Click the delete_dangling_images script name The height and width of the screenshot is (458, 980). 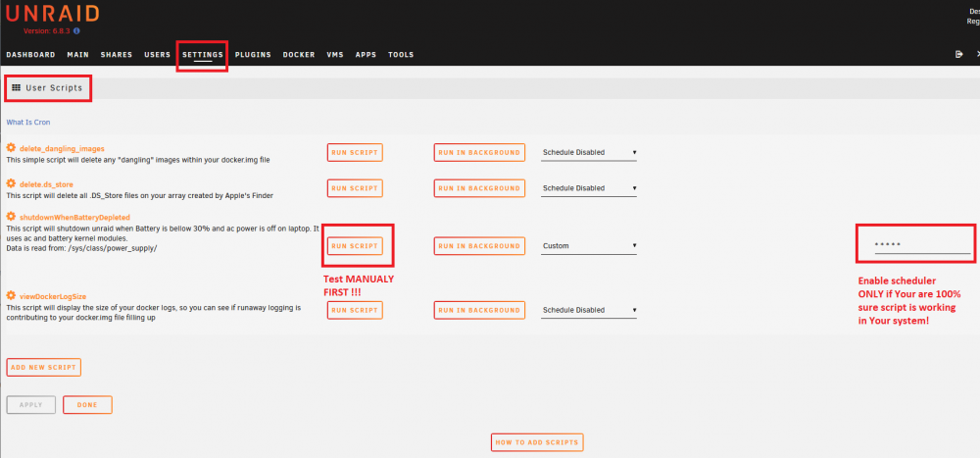tap(63, 149)
